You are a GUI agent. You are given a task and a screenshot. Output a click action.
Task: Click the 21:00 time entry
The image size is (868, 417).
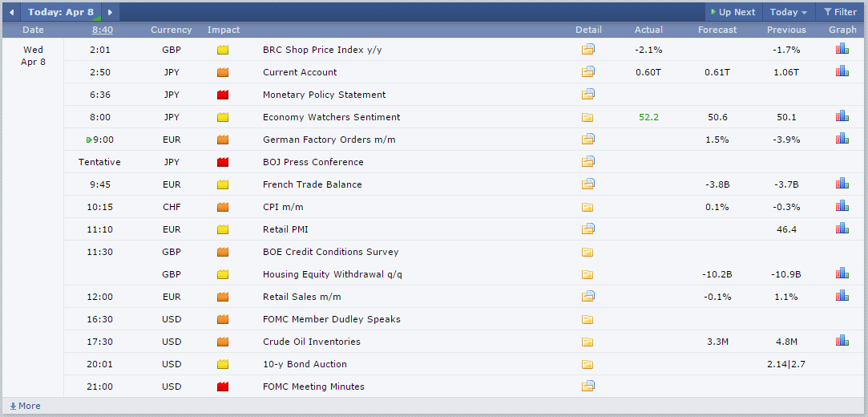coord(99,387)
